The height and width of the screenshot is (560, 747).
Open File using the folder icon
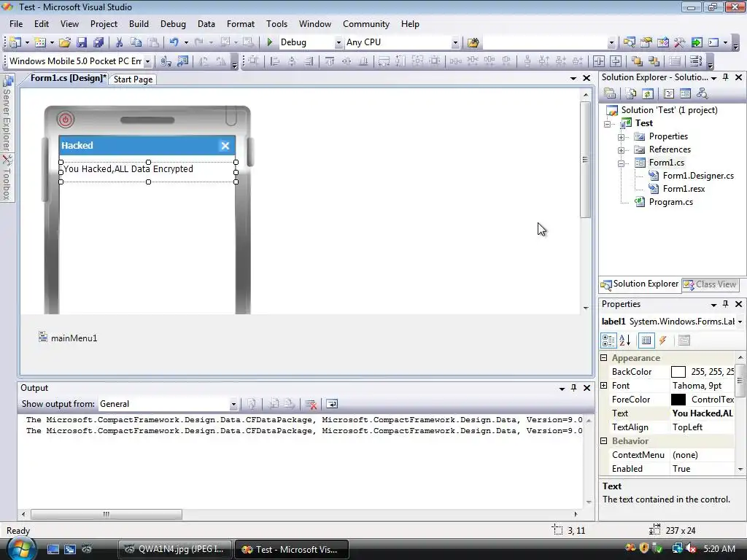click(65, 42)
